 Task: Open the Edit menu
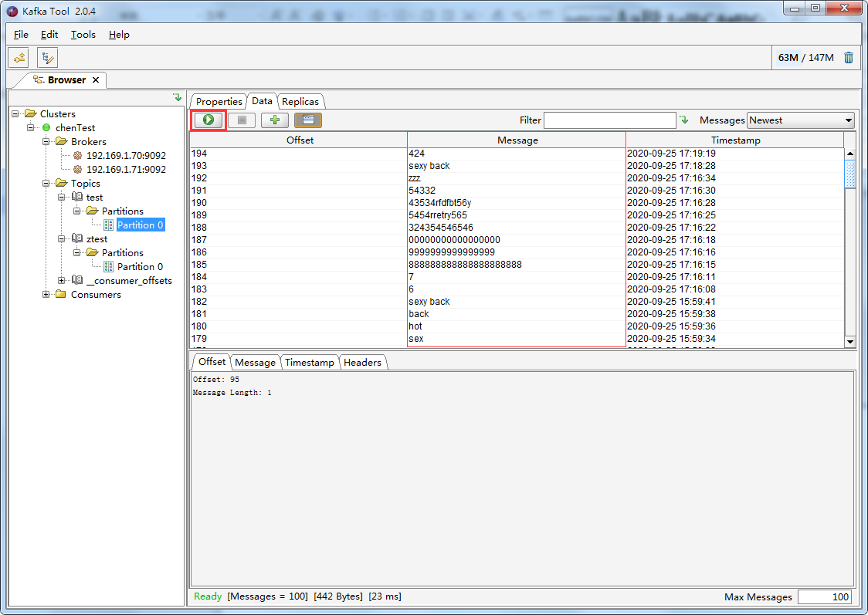pos(49,34)
